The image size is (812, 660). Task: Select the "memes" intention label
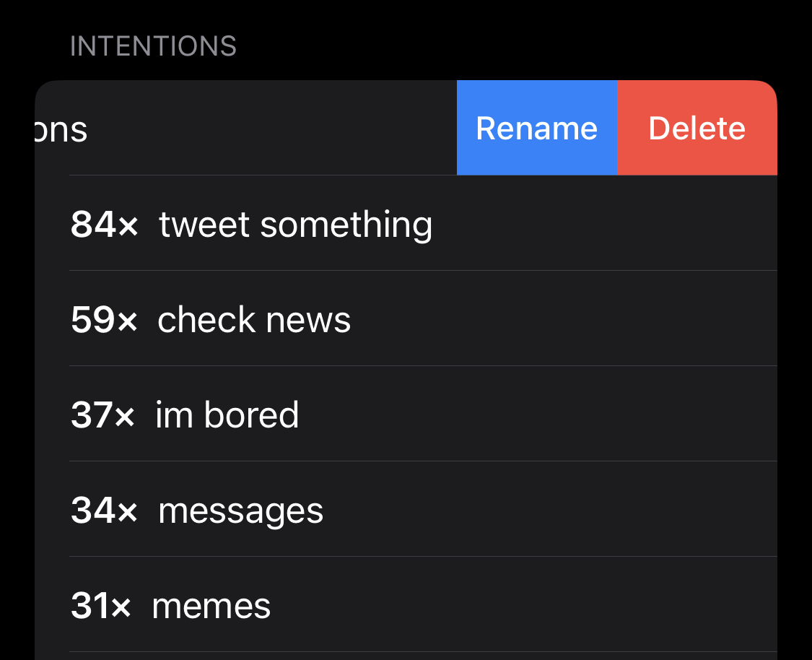tap(211, 607)
